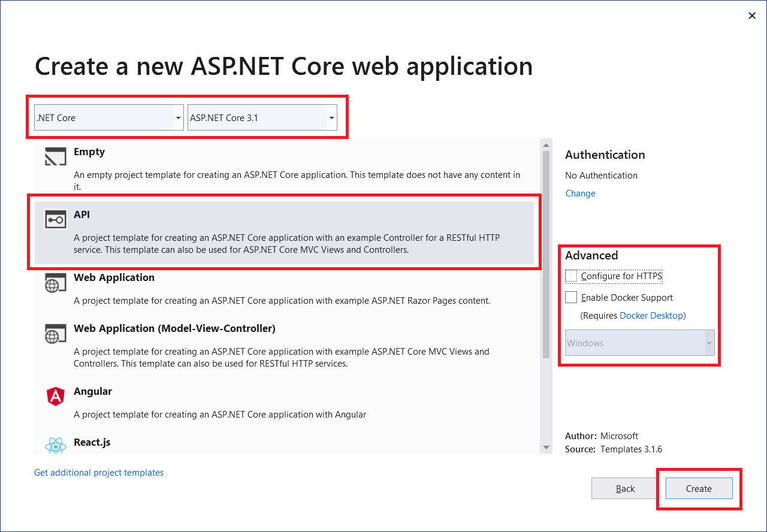Click the No Authentication text
767x532 pixels.
pyautogui.click(x=601, y=176)
